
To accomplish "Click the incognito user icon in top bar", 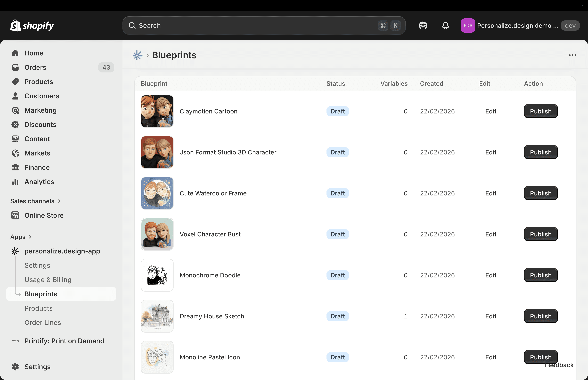I will 423,25.
